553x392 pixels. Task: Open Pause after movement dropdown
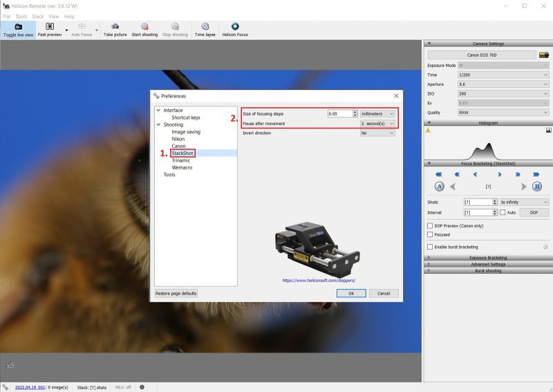[377, 124]
